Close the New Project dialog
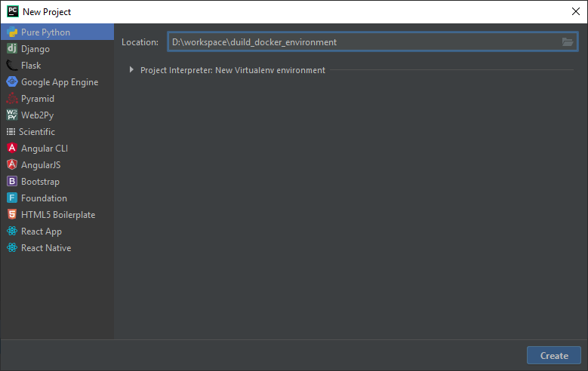The height and width of the screenshot is (371, 588). [576, 11]
